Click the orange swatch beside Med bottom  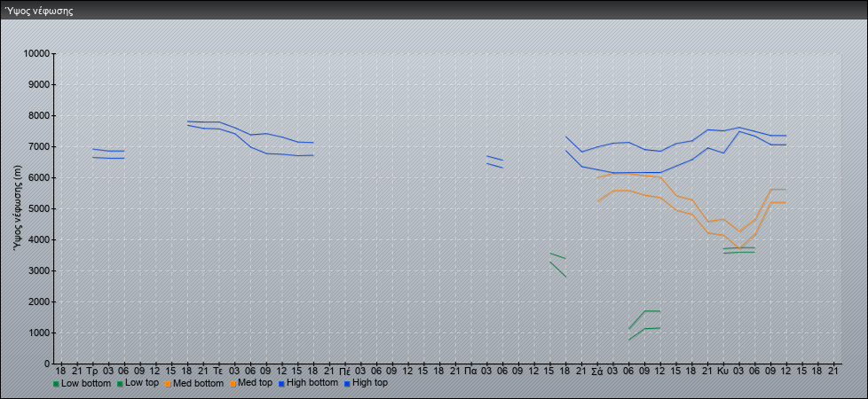click(168, 384)
